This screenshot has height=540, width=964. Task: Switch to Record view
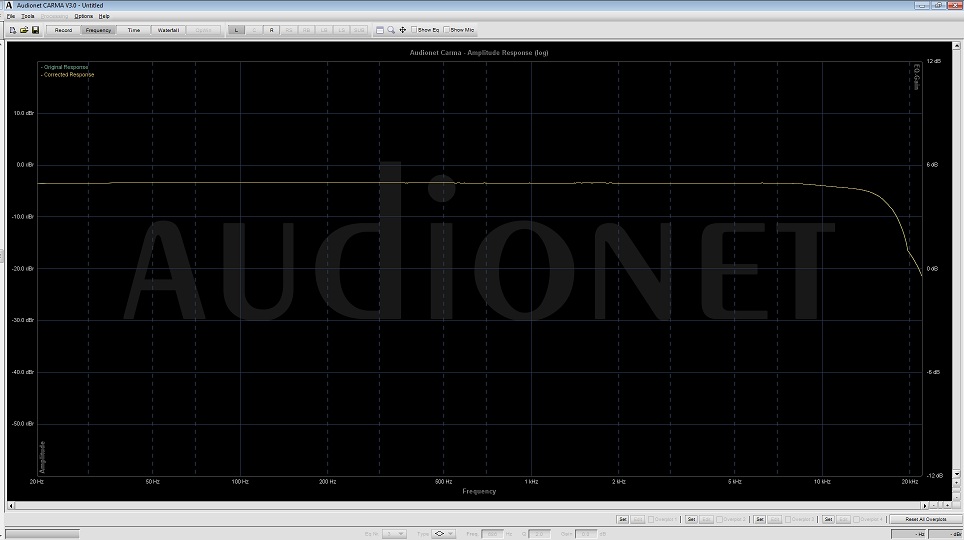63,30
